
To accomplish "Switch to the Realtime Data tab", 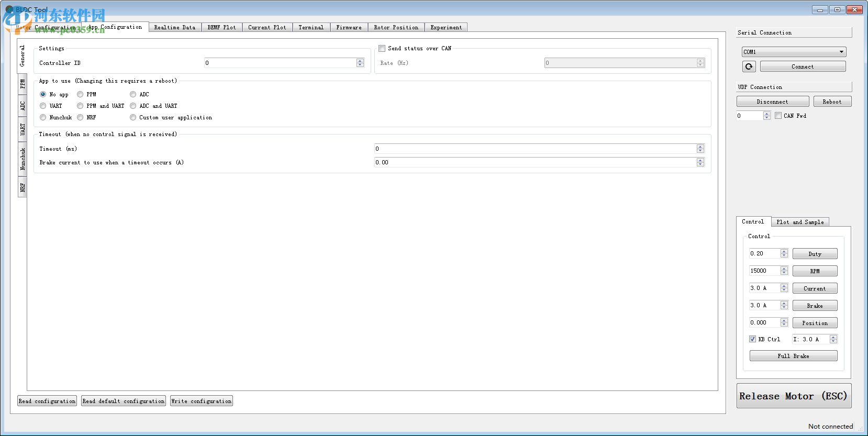I will coord(174,27).
